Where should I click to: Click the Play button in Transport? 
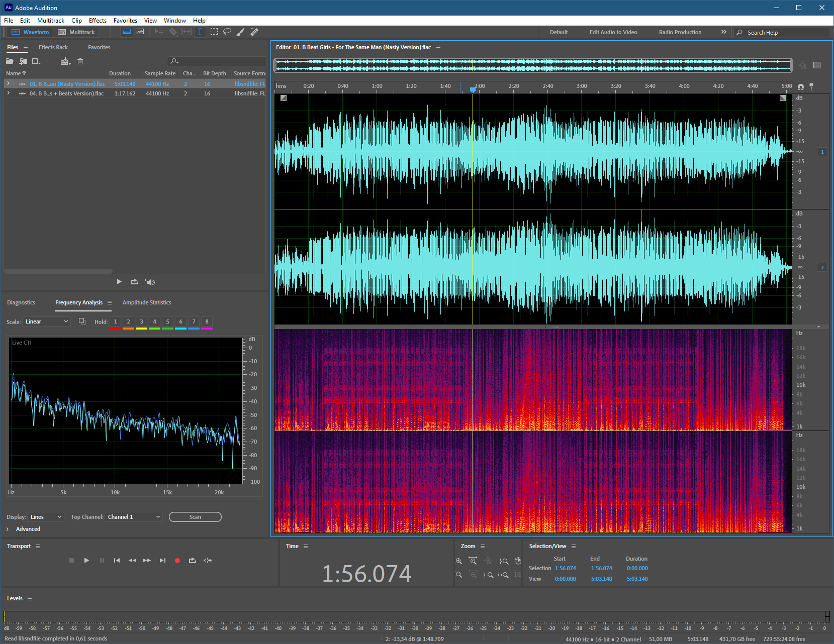pos(86,560)
